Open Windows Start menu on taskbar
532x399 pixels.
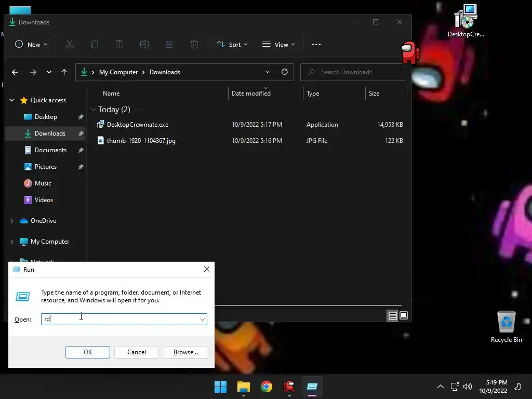(220, 387)
